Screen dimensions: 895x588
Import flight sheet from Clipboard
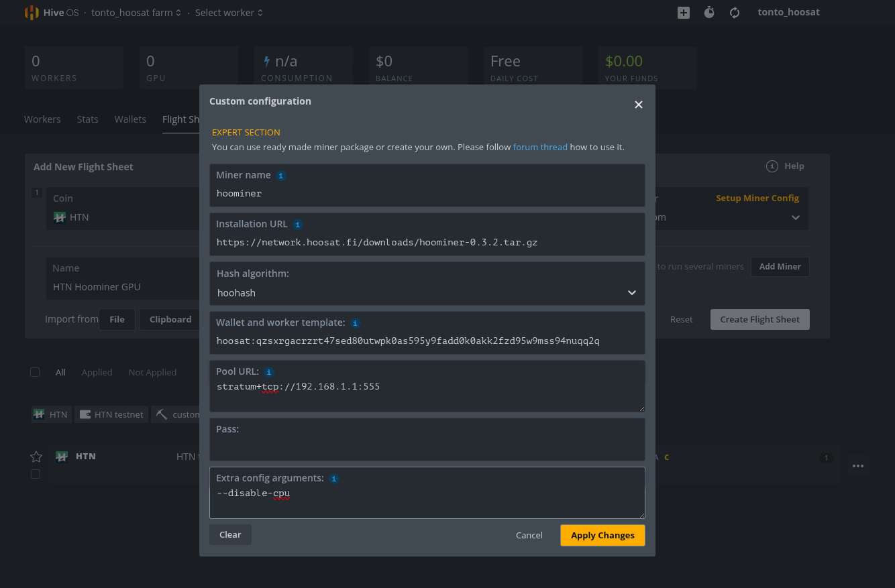(170, 319)
